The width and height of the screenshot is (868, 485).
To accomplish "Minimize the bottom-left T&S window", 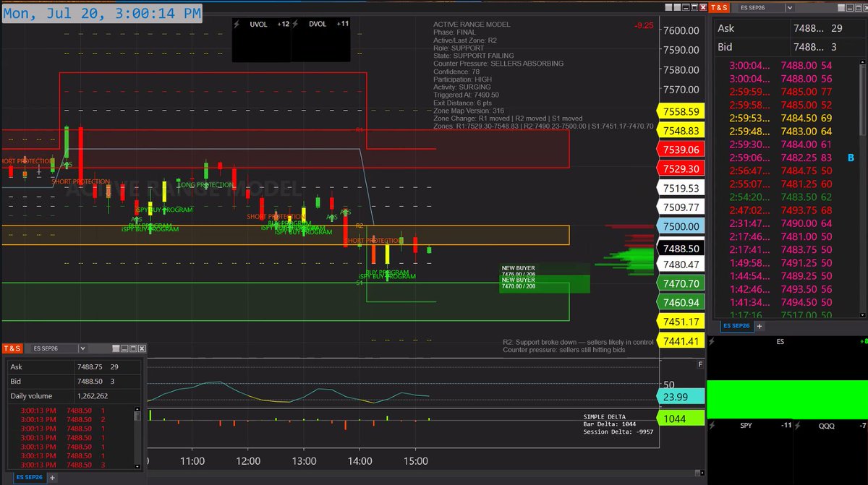I will [x=123, y=348].
